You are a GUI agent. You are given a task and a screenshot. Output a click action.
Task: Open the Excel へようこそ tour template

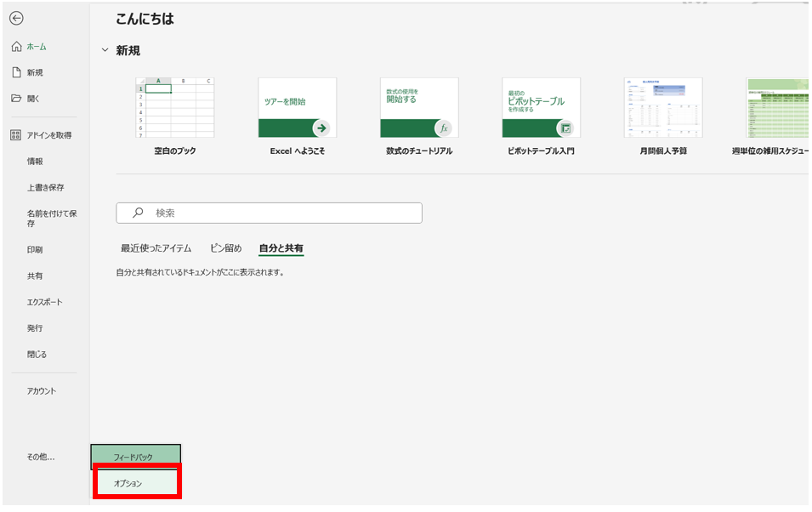click(x=298, y=117)
